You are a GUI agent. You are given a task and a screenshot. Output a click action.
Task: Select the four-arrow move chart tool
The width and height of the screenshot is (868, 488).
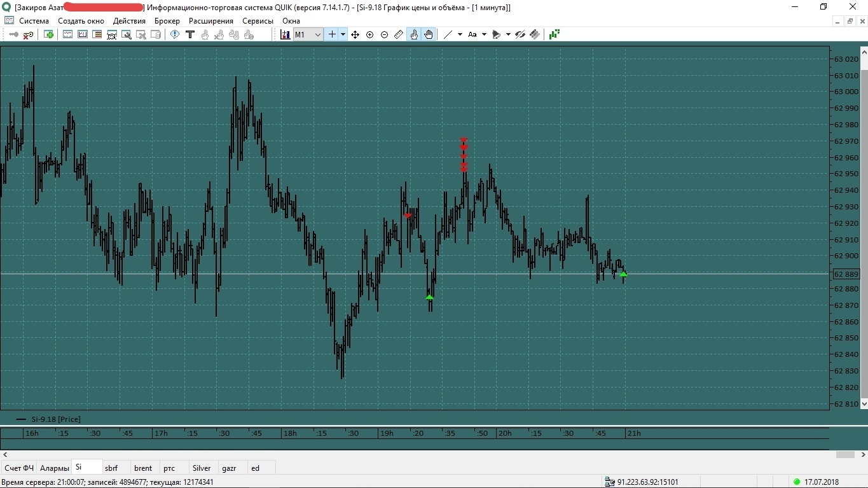(x=355, y=34)
